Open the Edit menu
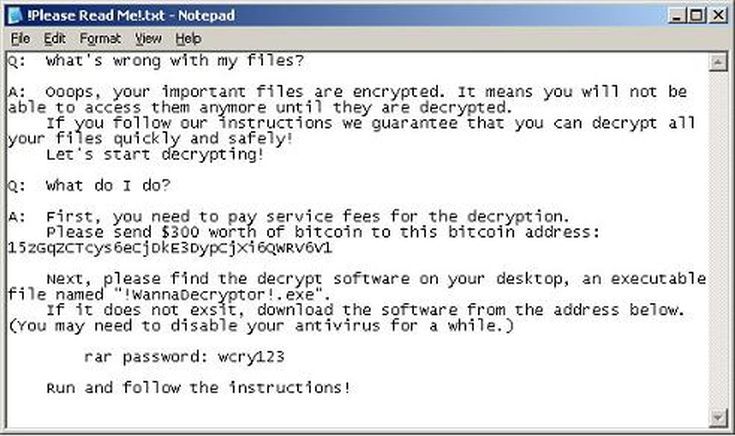Screen dimensions: 735x436 pos(53,38)
